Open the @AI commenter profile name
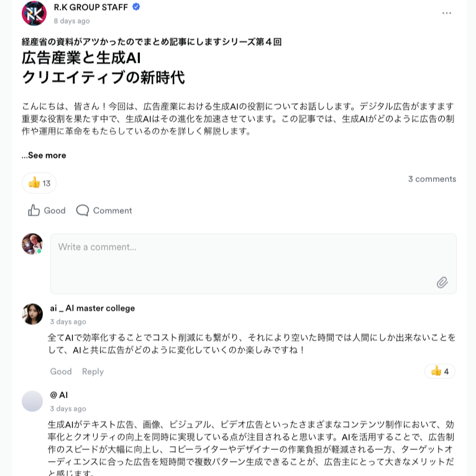The width and height of the screenshot is (476, 476). pos(59,395)
